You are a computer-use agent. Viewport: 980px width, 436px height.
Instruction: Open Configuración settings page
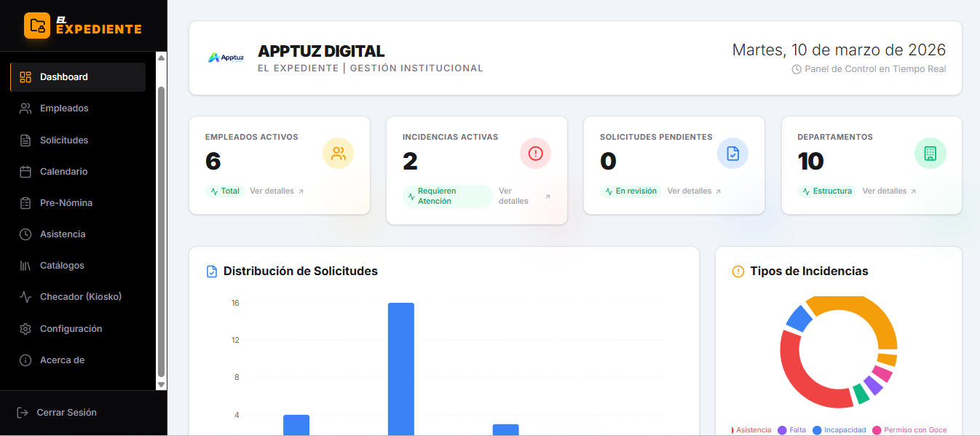78,329
